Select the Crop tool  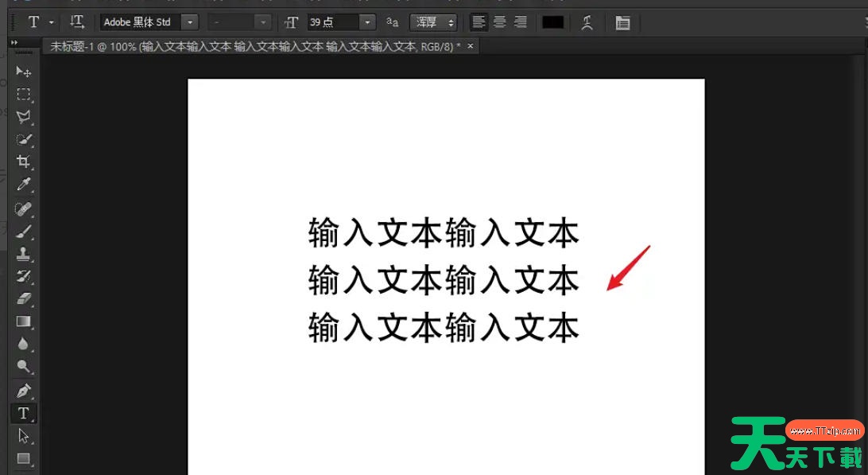click(23, 162)
